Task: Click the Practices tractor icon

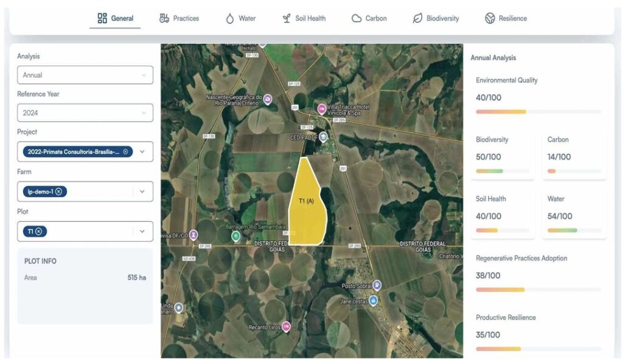Action: [164, 18]
